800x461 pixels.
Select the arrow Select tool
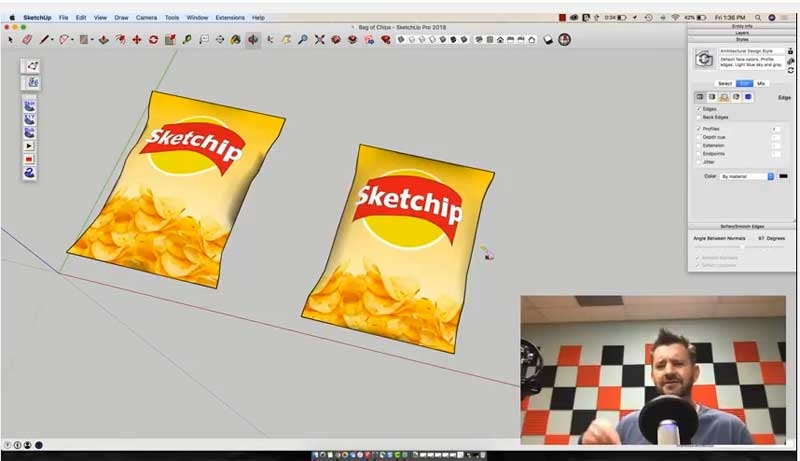(x=11, y=39)
